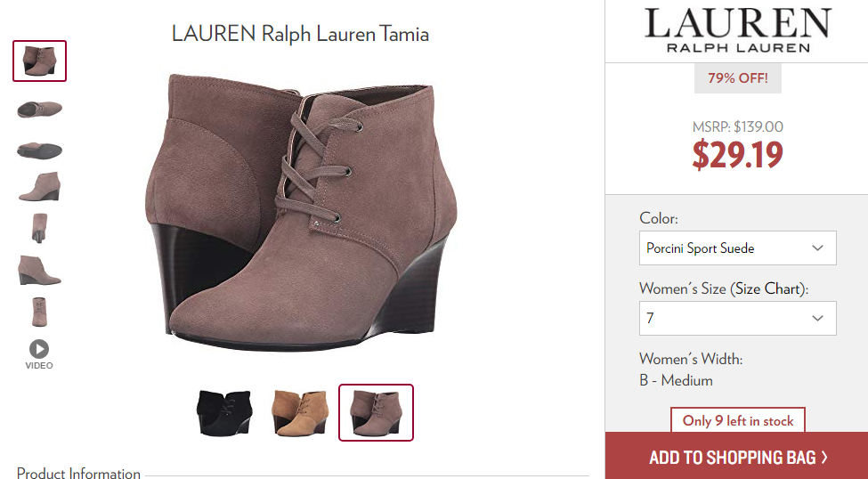This screenshot has height=479, width=868.
Task: Click the 79% OFF badge
Action: coord(738,78)
